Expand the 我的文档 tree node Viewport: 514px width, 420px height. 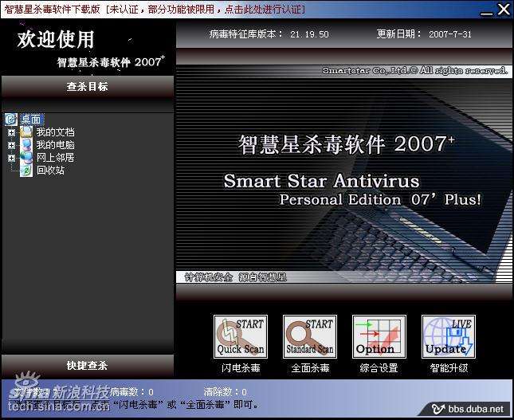click(11, 132)
